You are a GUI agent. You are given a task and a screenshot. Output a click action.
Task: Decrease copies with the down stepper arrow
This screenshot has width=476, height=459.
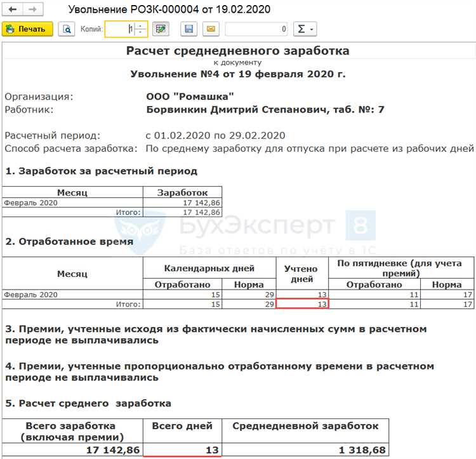pos(140,33)
